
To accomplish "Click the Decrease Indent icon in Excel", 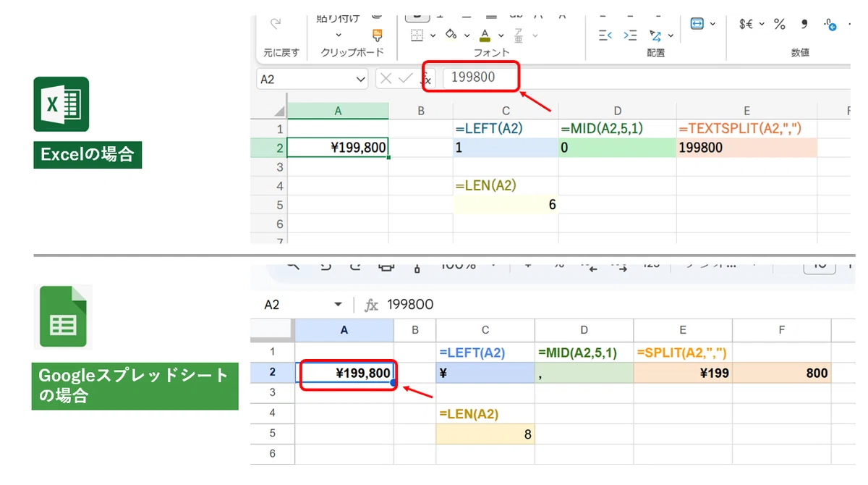I will (x=605, y=35).
